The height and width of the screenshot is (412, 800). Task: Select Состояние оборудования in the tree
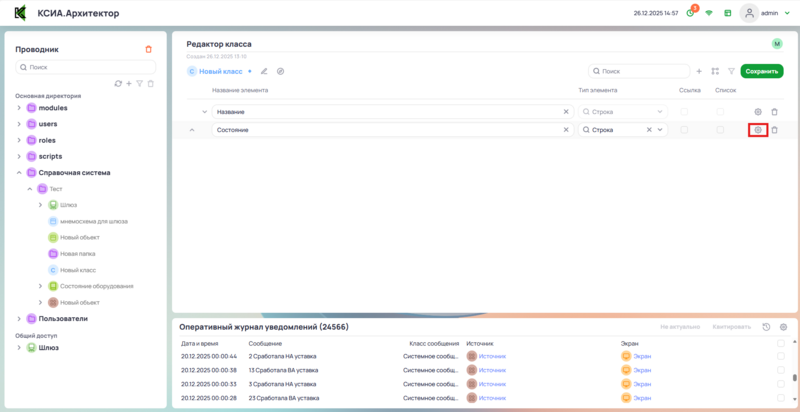[x=96, y=285]
